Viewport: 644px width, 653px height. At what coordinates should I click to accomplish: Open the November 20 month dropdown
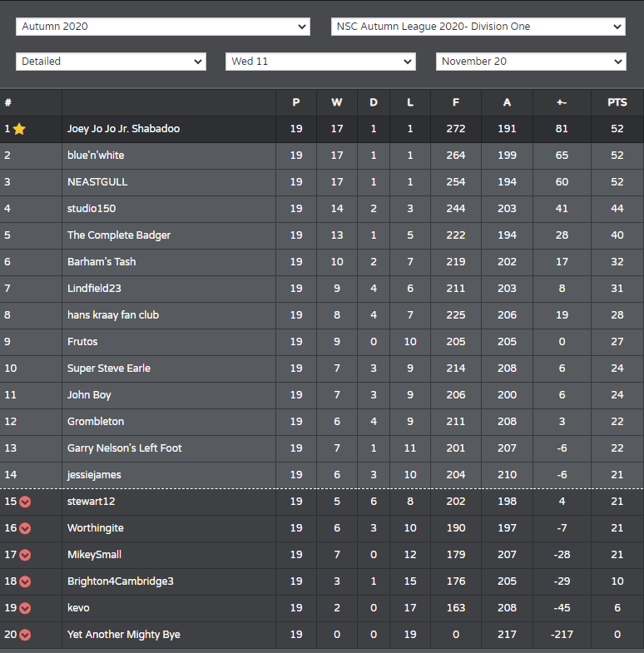[x=531, y=62]
